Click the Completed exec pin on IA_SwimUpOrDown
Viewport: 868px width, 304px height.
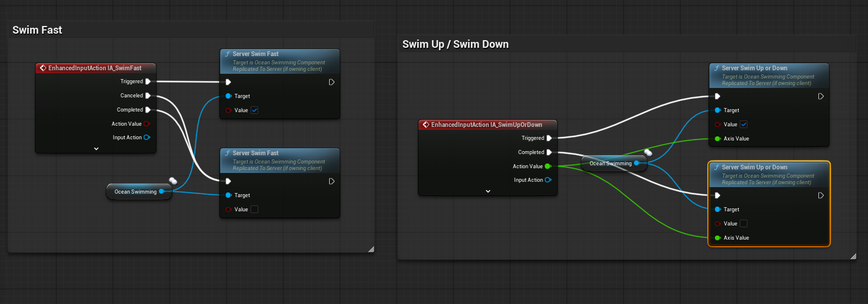click(550, 152)
